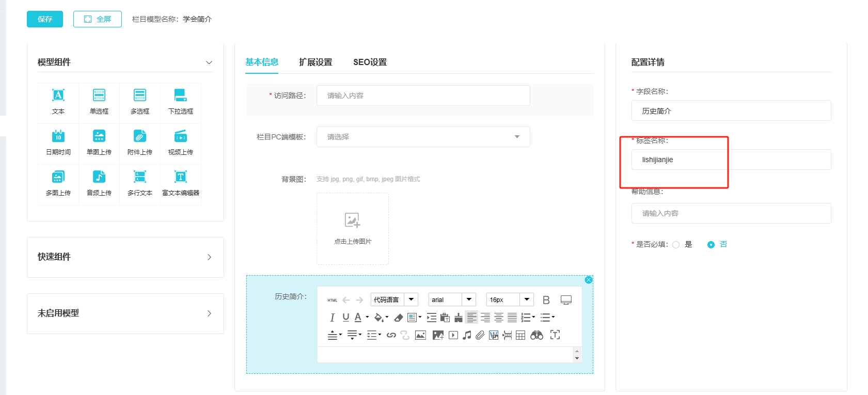Add a 视频上传 video upload component
This screenshot has height=395, width=868.
(181, 143)
